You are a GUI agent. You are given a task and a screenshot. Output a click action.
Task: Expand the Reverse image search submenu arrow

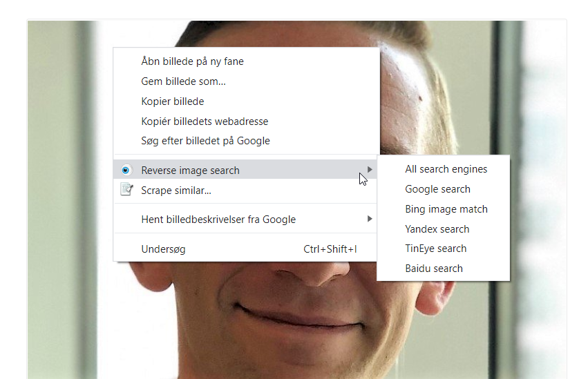point(370,170)
